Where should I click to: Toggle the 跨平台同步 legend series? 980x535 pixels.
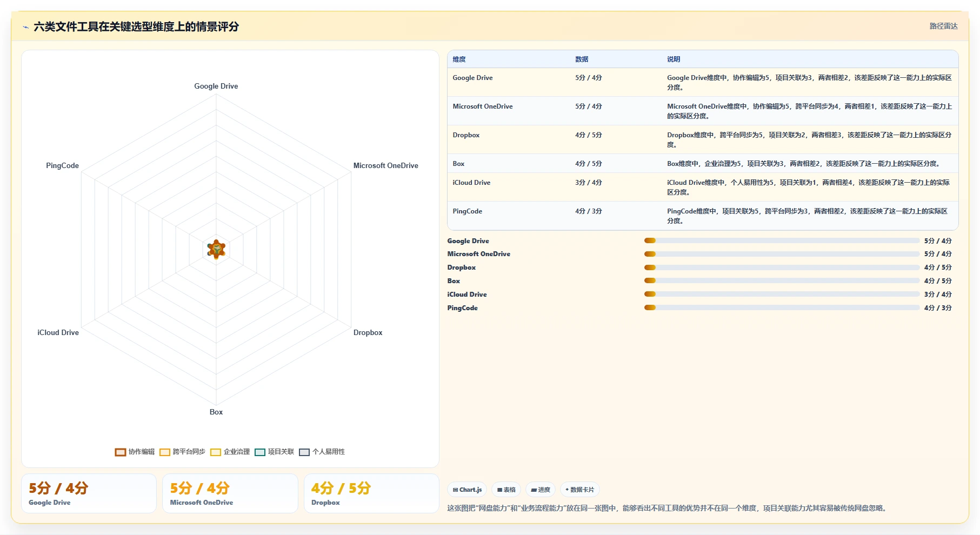[x=183, y=452]
